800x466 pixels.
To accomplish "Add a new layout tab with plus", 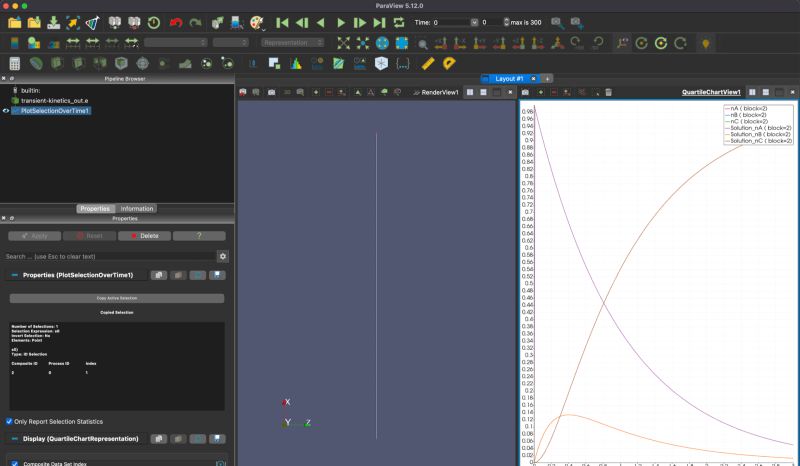I will 547,79.
